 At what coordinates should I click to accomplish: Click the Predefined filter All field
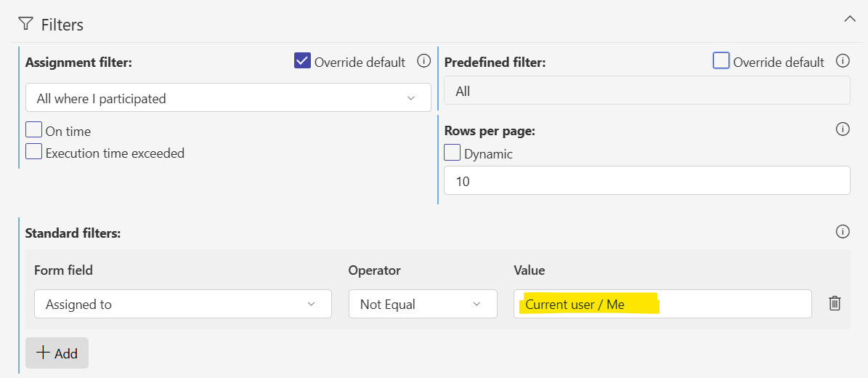tap(646, 91)
